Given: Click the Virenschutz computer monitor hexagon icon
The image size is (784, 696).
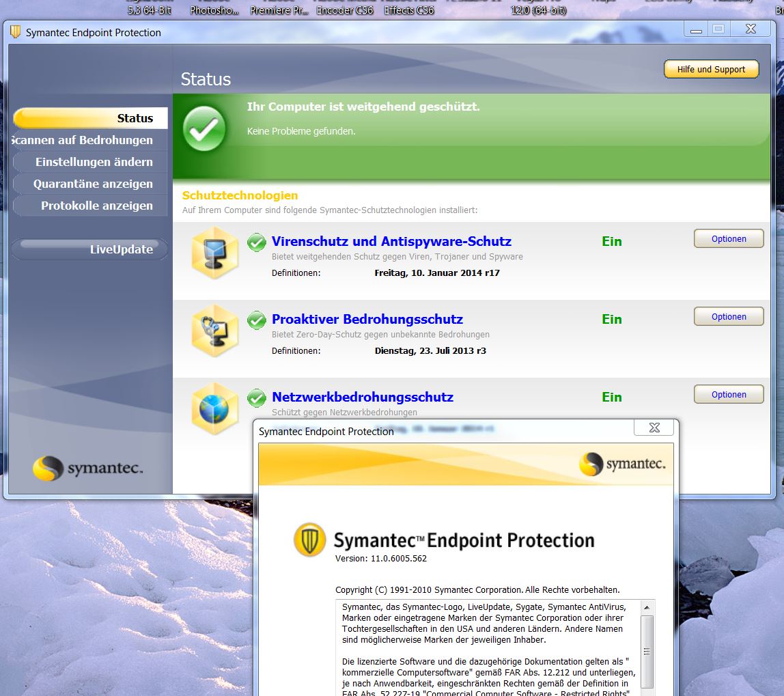Looking at the screenshot, I should (215, 253).
